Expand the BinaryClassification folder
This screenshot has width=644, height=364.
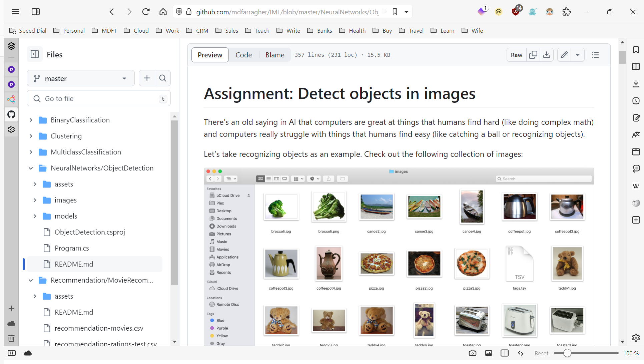coord(31,120)
